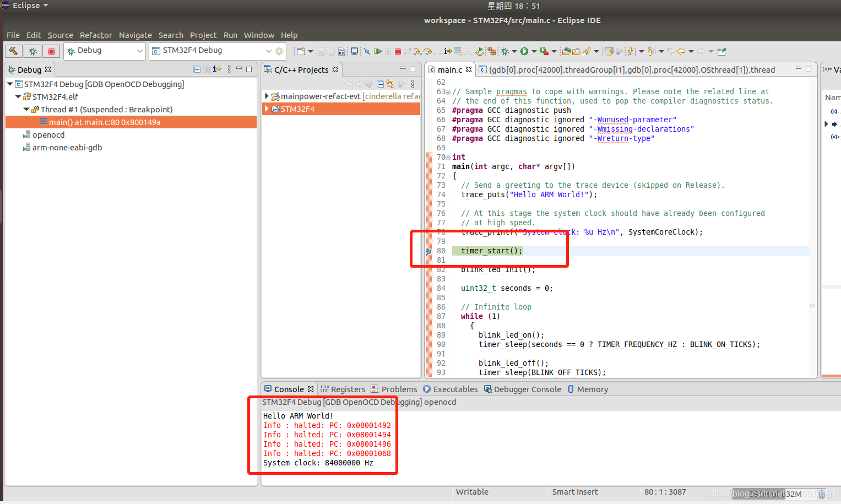The image size is (841, 504).
Task: Click the Open Project folder icon
Action: point(576,51)
